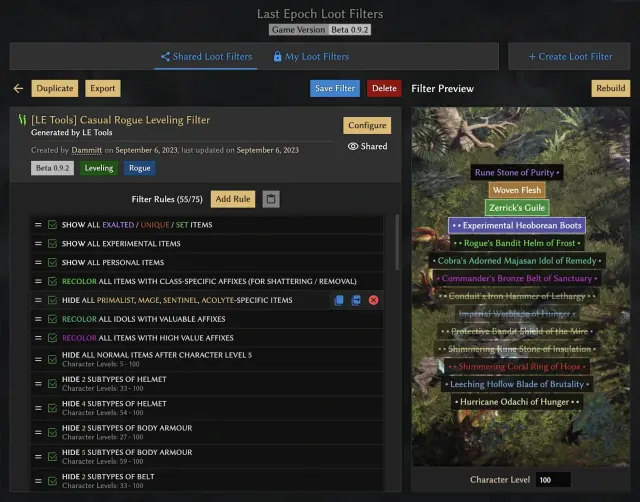
Task: Click drag handle of Show All Experimental Items
Action: pyautogui.click(x=38, y=244)
